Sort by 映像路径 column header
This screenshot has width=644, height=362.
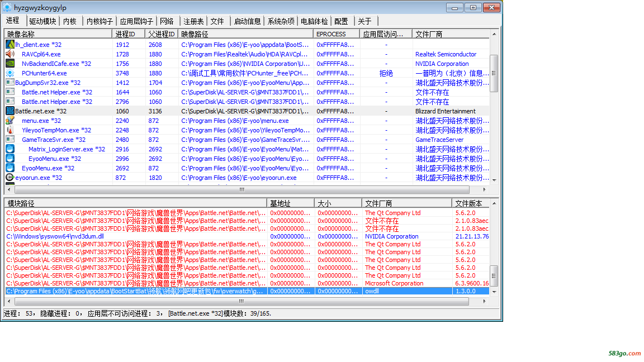click(245, 34)
